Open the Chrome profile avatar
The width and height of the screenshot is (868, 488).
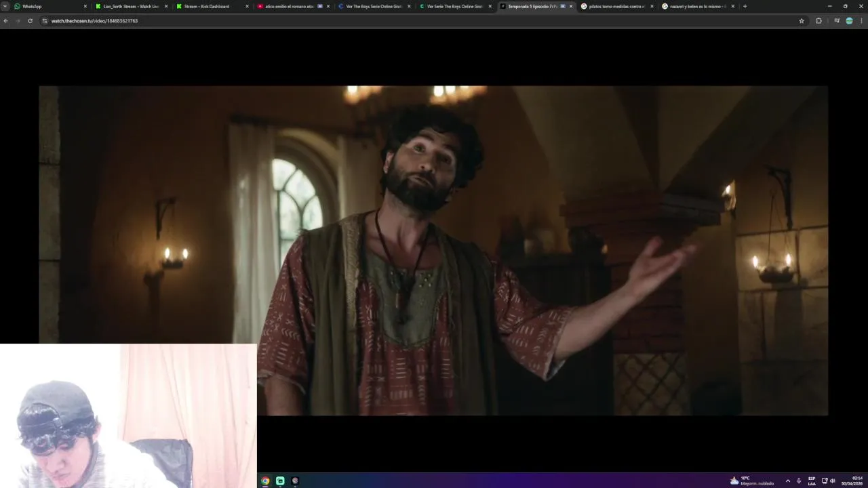click(849, 21)
